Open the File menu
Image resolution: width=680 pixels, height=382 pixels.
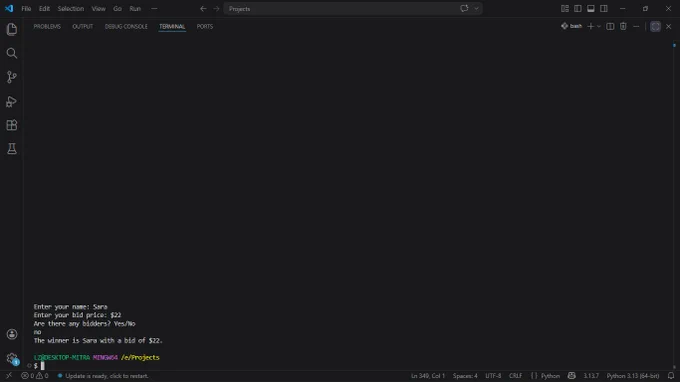[x=26, y=9]
